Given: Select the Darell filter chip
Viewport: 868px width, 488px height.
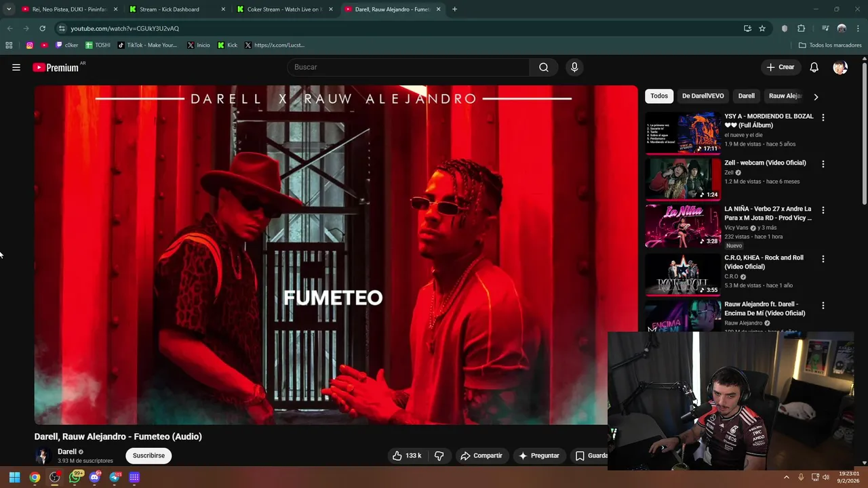Looking at the screenshot, I should [747, 96].
